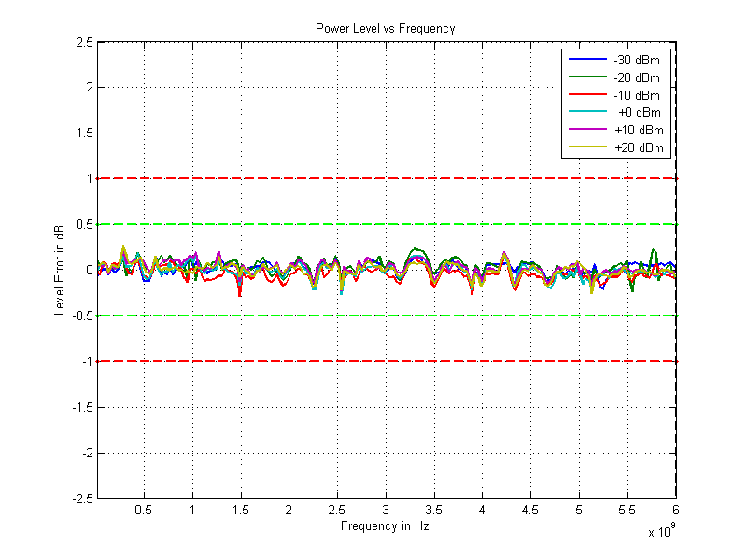Click the green dashed limit line at +0.5 dB
Screen dimensions: 747x560
pos(373,224)
